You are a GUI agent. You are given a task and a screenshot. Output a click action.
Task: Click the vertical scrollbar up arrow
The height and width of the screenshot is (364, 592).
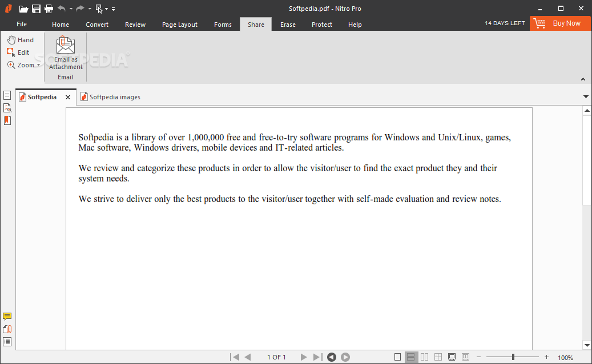[x=587, y=111]
